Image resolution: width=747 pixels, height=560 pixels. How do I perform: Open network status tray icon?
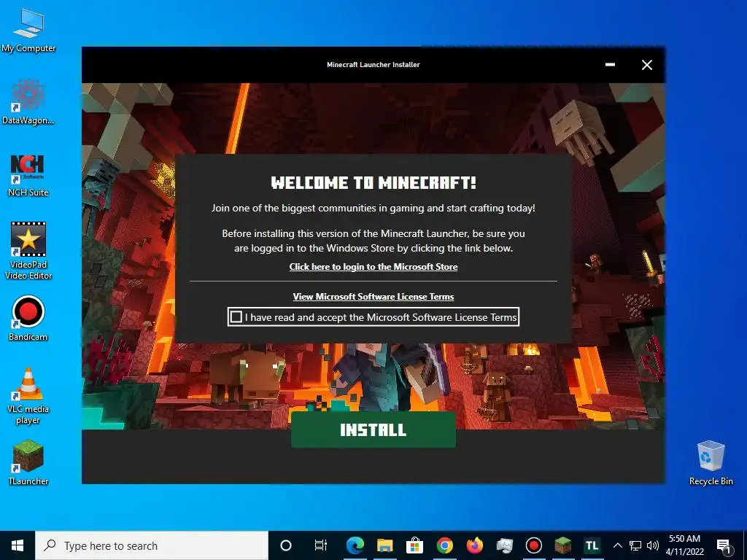(635, 545)
